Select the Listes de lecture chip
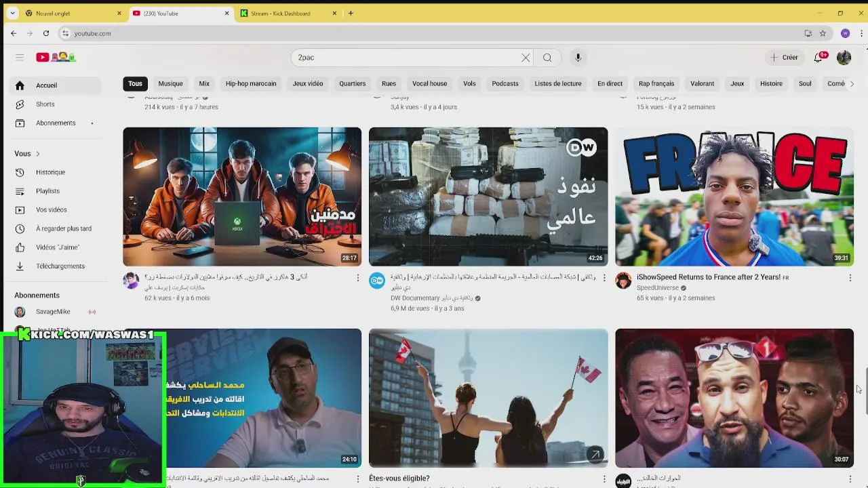 (x=558, y=84)
